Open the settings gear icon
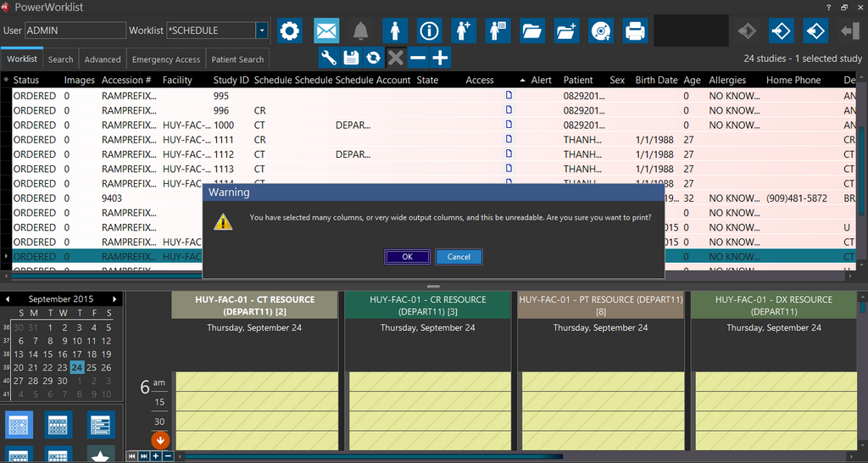The image size is (868, 463). pyautogui.click(x=290, y=31)
